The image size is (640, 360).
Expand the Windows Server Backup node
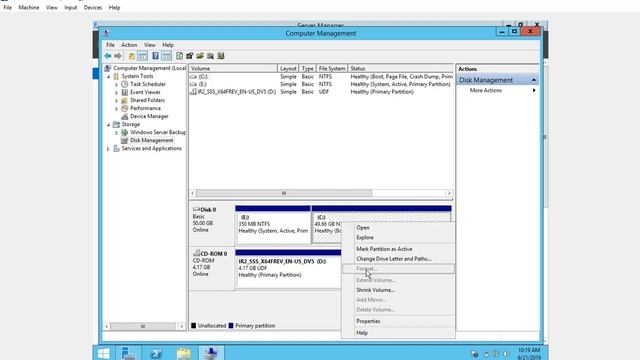[117, 133]
